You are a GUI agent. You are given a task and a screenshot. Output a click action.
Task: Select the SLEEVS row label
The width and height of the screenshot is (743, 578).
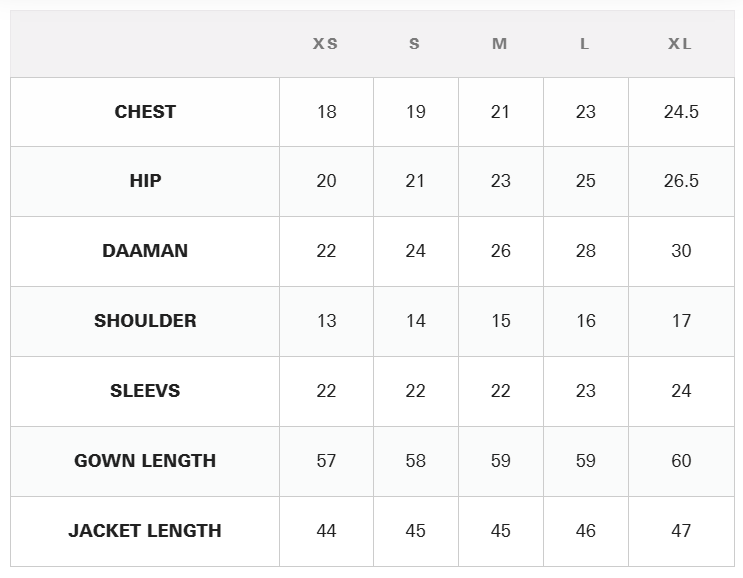click(145, 391)
